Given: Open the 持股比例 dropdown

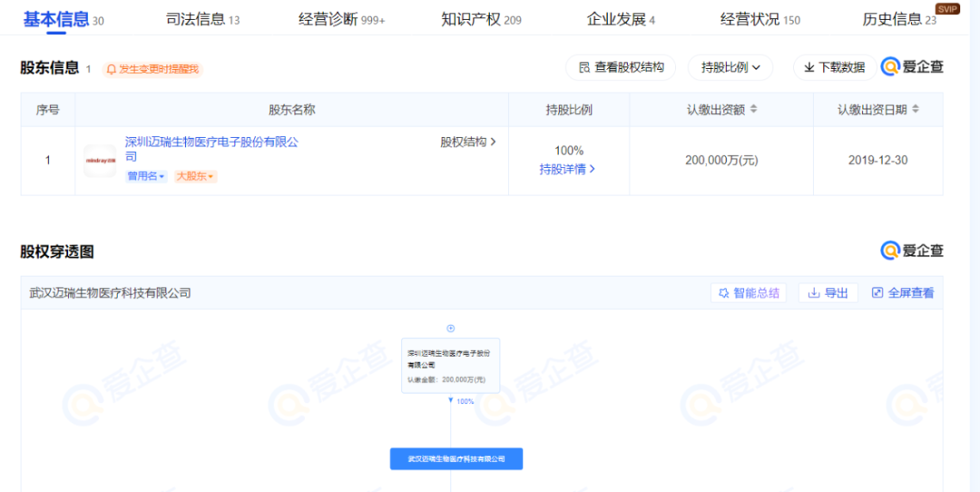Looking at the screenshot, I should 730,67.
